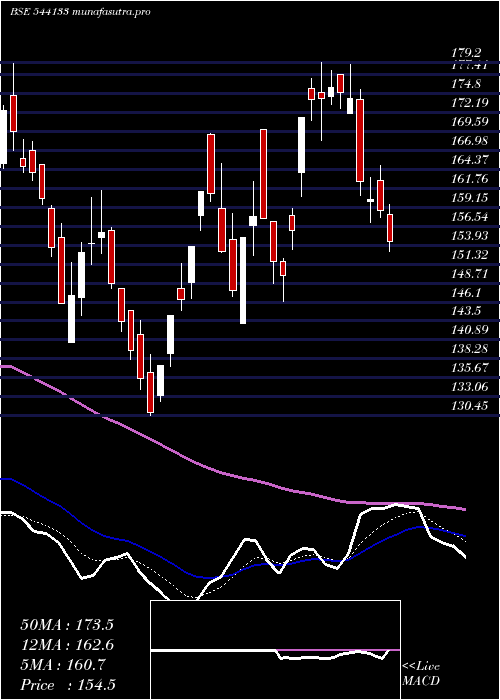500x700 pixels.
Task: Click the 146.1 price axis label
Action: tap(467, 292)
